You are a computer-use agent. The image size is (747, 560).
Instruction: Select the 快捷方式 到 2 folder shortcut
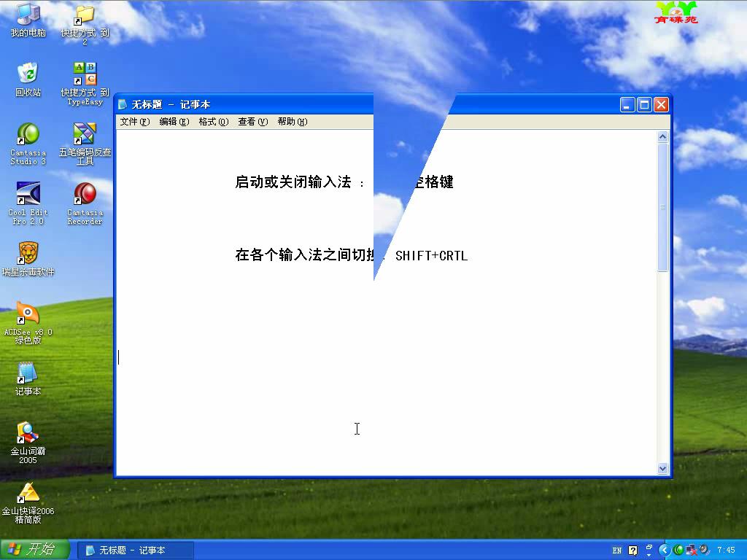click(x=85, y=25)
